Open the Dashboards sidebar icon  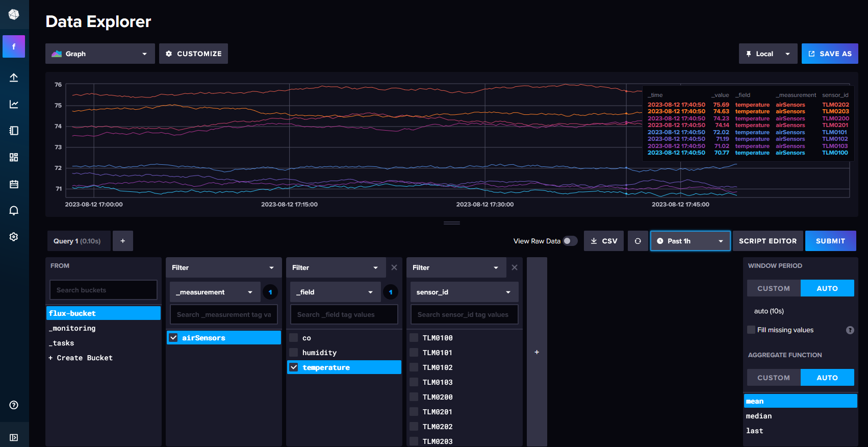[14, 157]
